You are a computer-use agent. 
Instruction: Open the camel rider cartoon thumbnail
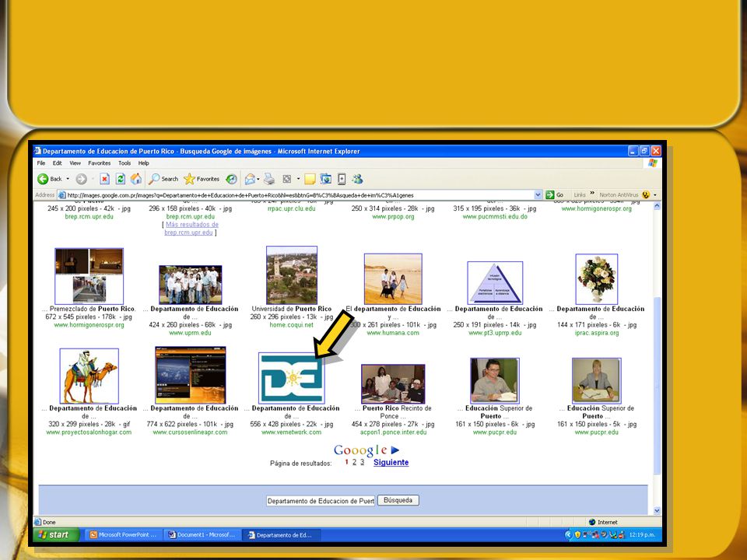click(89, 376)
